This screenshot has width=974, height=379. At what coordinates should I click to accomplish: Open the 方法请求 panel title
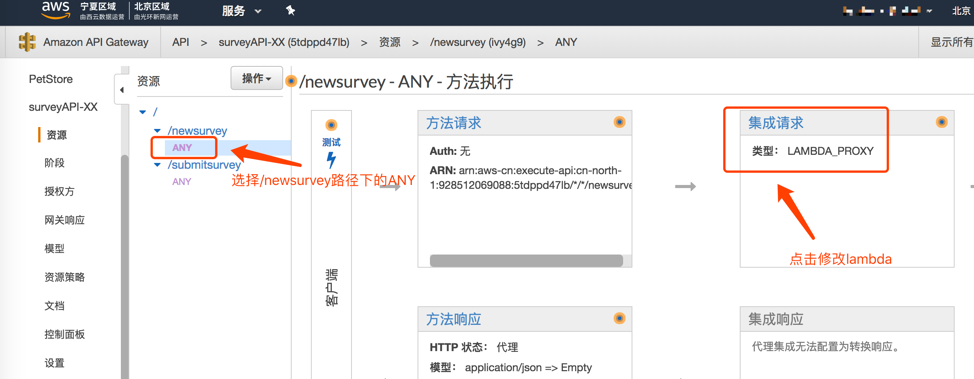tap(453, 122)
